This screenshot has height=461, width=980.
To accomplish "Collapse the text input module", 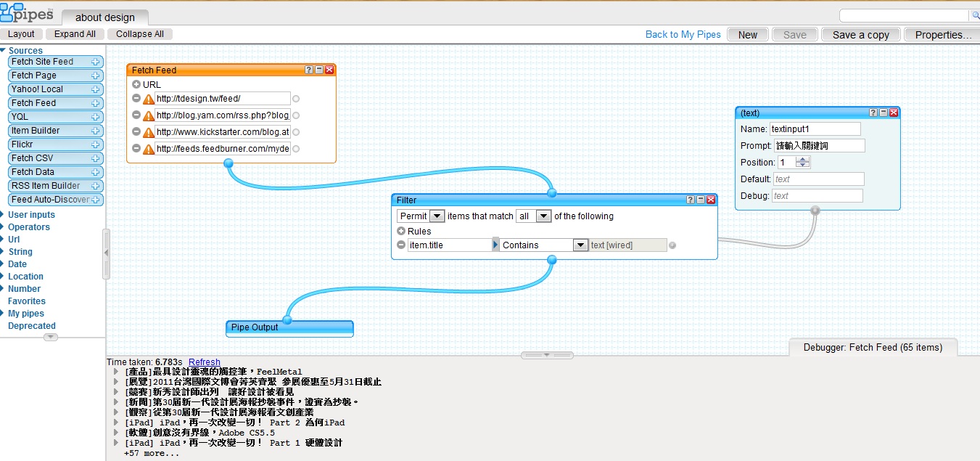I will point(884,113).
